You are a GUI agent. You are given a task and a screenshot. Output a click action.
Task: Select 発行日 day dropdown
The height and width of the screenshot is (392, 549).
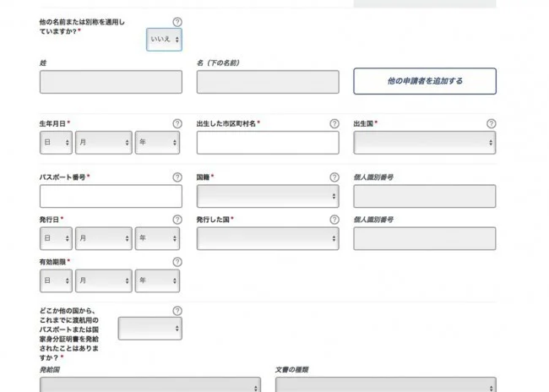pos(56,238)
